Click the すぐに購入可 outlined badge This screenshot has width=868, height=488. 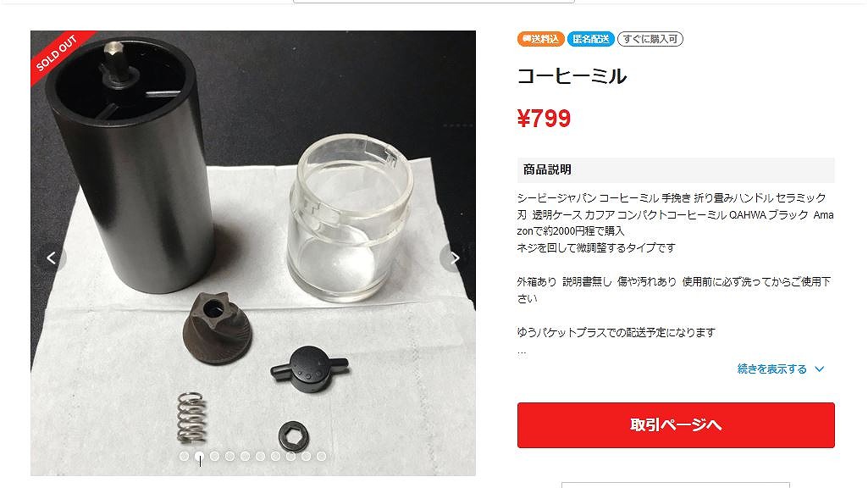[650, 39]
